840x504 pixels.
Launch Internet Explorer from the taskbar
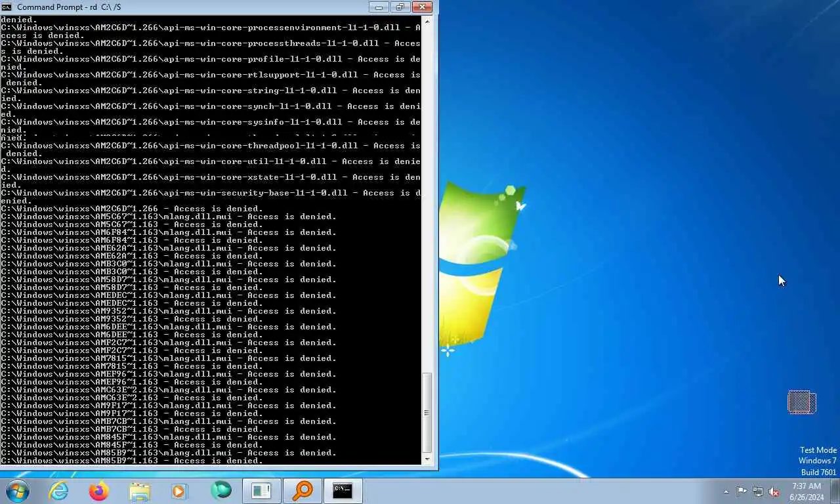coord(59,491)
